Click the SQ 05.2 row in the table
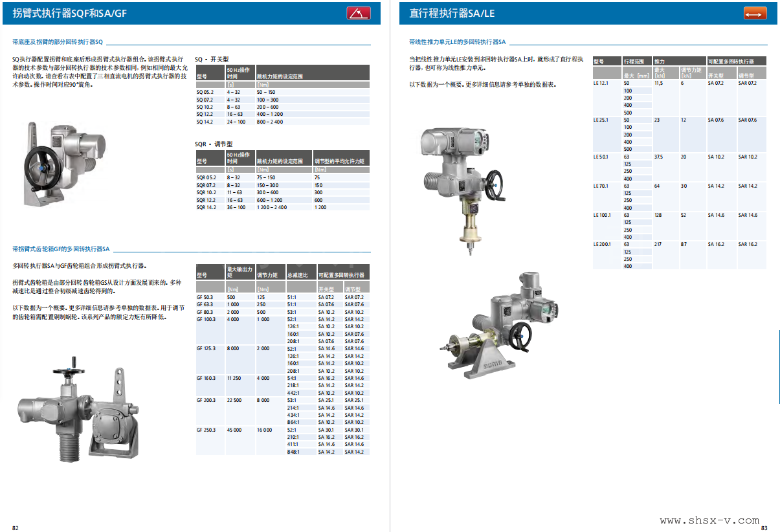This screenshot has width=780, height=532. [282, 93]
